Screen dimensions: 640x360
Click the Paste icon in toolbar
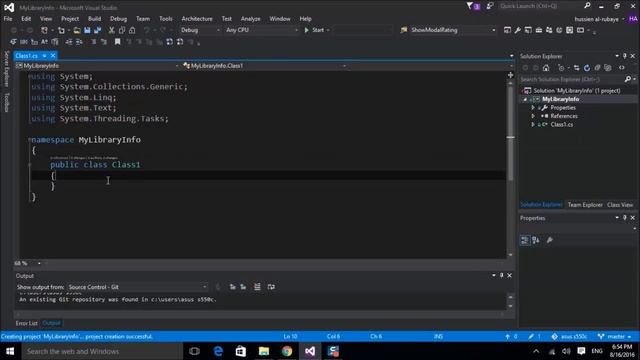pyautogui.click(x=132, y=30)
